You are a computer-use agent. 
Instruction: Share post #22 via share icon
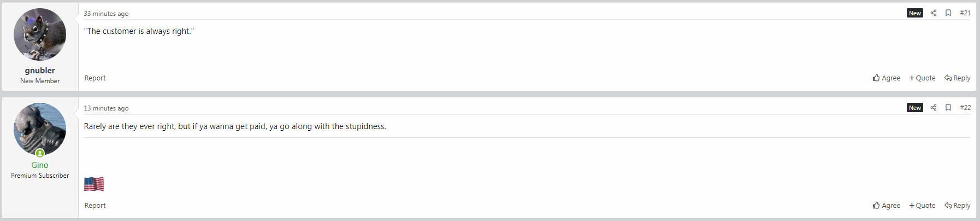[934, 108]
